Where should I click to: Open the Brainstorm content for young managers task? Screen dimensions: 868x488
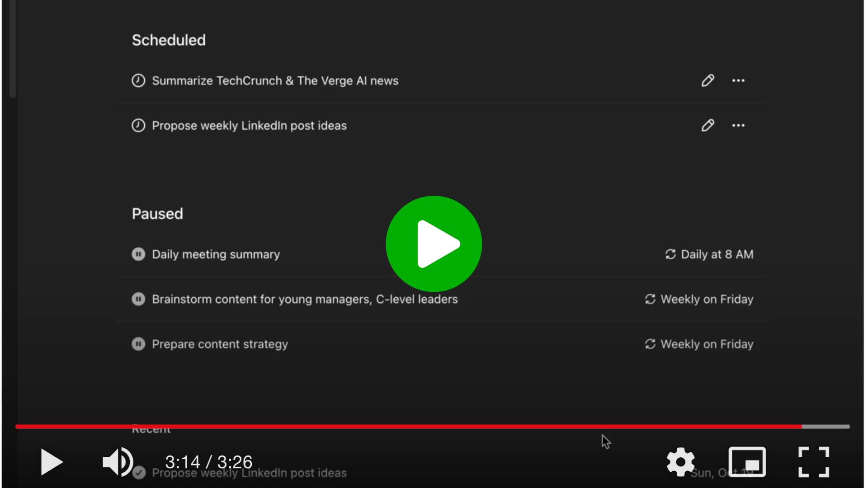pos(305,299)
